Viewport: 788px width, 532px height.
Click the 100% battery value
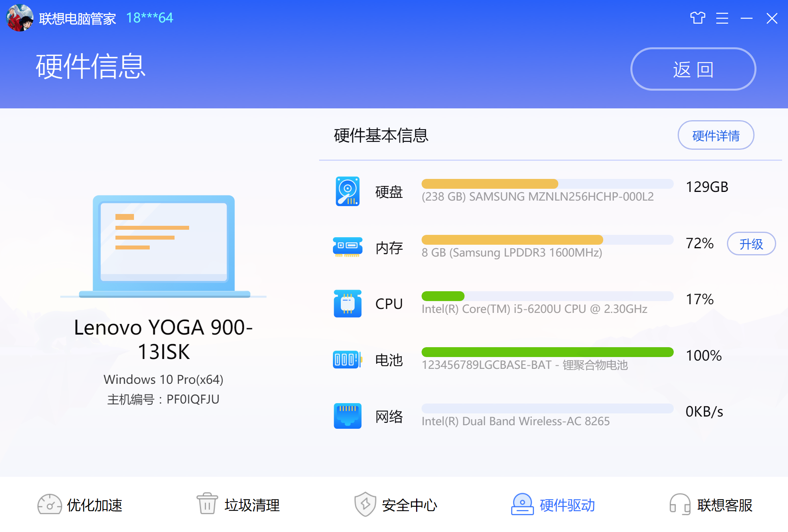pyautogui.click(x=704, y=355)
